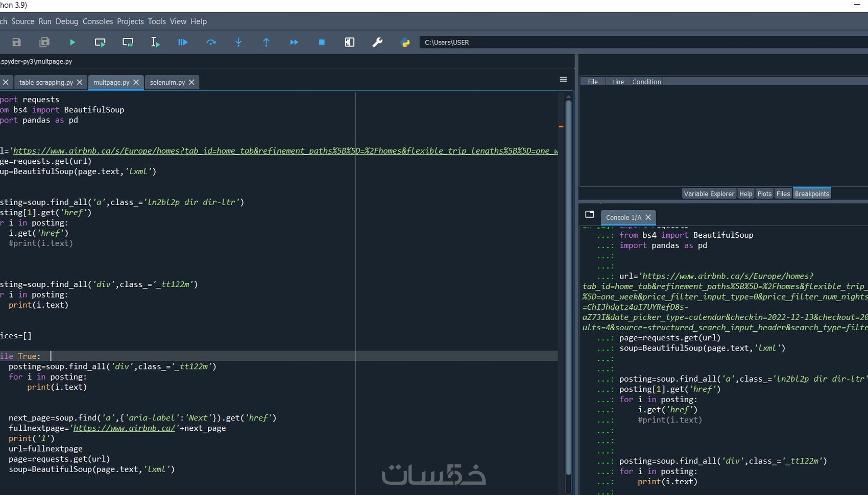Select the multpage.py editor tab
The height and width of the screenshot is (495, 868).
111,82
